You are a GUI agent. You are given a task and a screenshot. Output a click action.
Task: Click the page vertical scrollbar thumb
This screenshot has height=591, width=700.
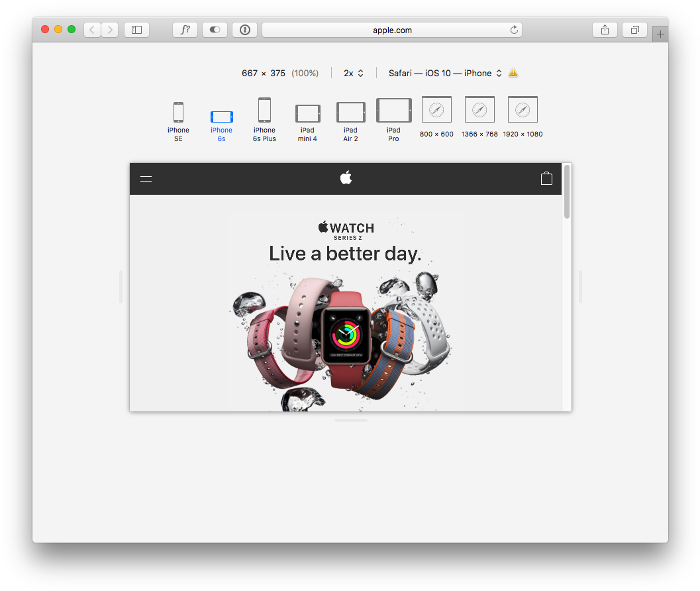point(567,191)
